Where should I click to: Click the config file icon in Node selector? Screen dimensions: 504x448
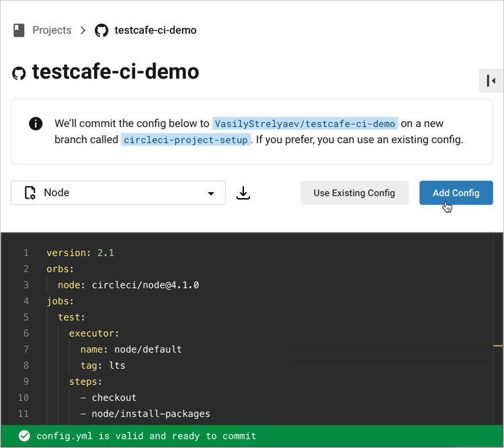point(30,193)
